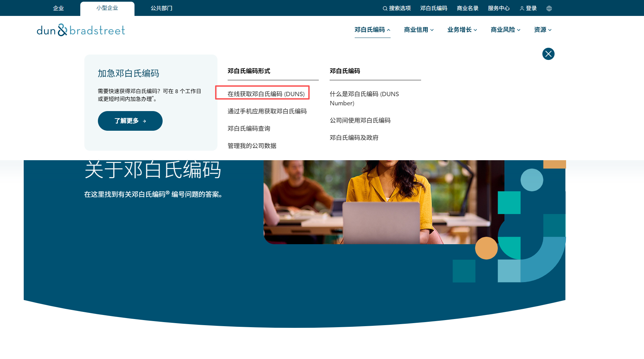Open 邓白氏编码及政府 menu item
The height and width of the screenshot is (359, 644).
tap(354, 138)
